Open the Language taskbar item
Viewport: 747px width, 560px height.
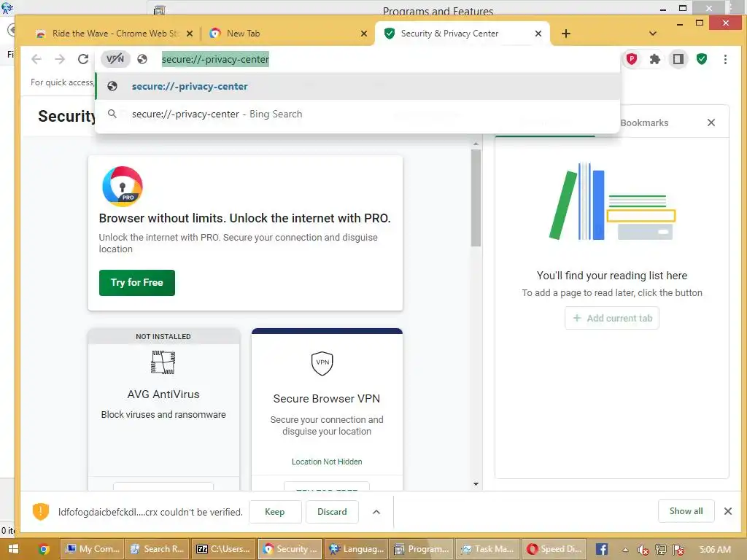pyautogui.click(x=356, y=549)
